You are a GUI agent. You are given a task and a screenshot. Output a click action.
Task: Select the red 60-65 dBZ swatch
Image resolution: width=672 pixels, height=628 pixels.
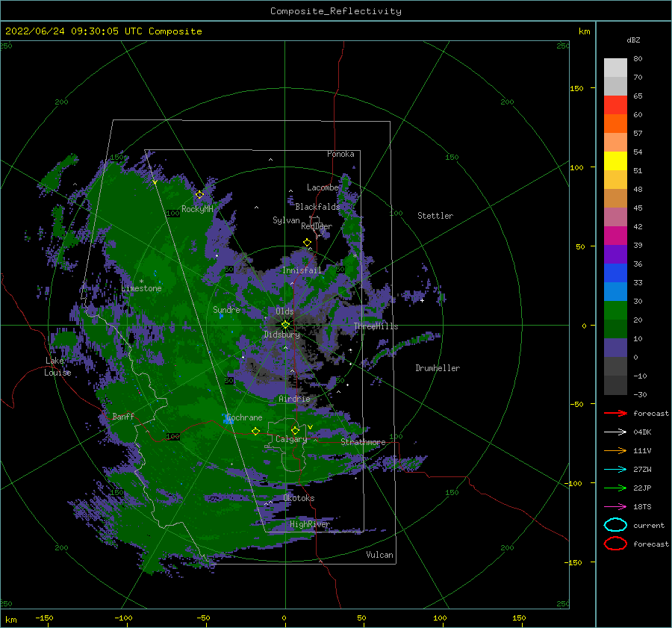(x=615, y=105)
